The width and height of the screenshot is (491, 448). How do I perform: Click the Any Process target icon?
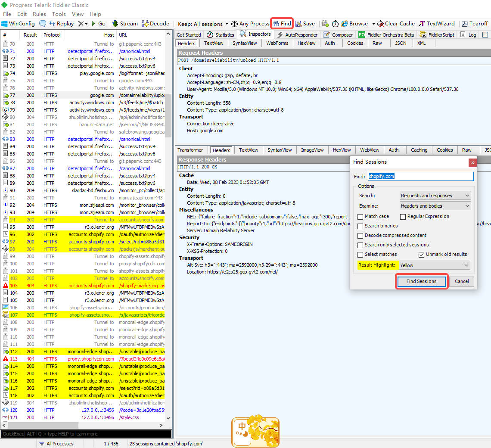234,24
